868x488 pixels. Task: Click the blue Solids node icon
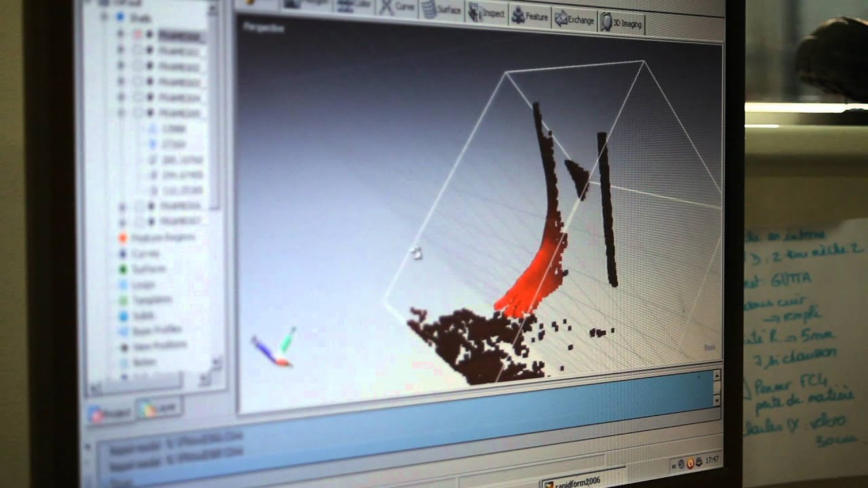click(x=123, y=316)
